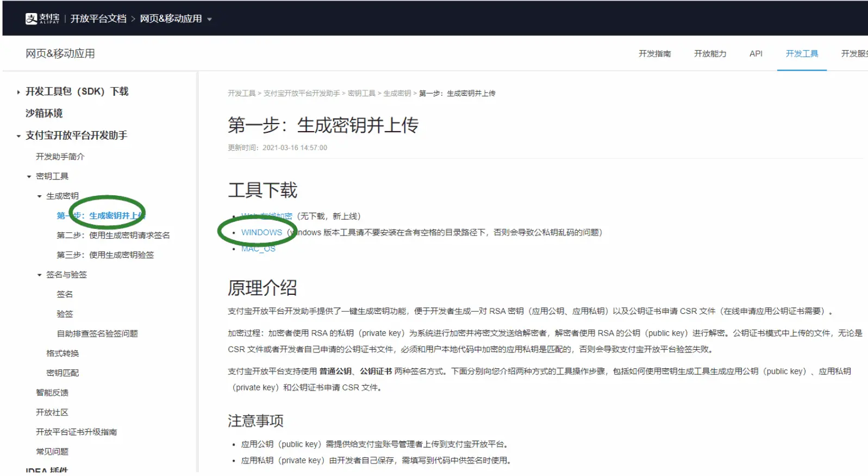This screenshot has width=868, height=476.
Task: Open 开放平台证书升级指南 page
Action: (76, 432)
